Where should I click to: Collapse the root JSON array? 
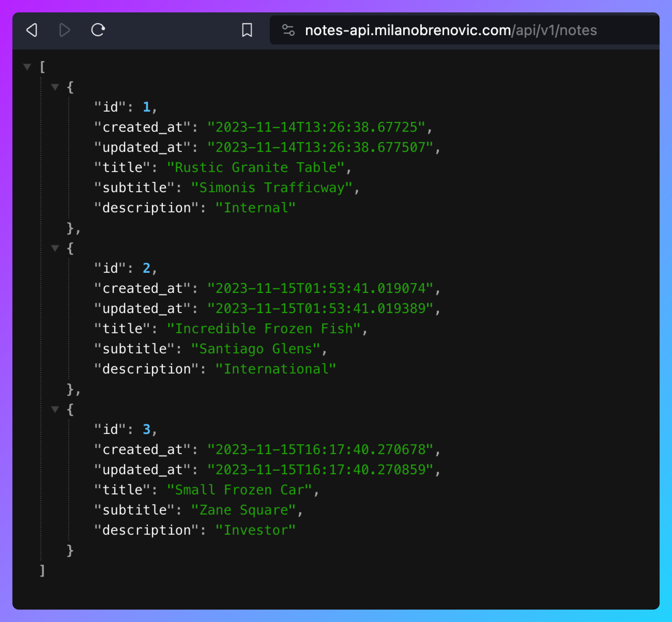[27, 67]
